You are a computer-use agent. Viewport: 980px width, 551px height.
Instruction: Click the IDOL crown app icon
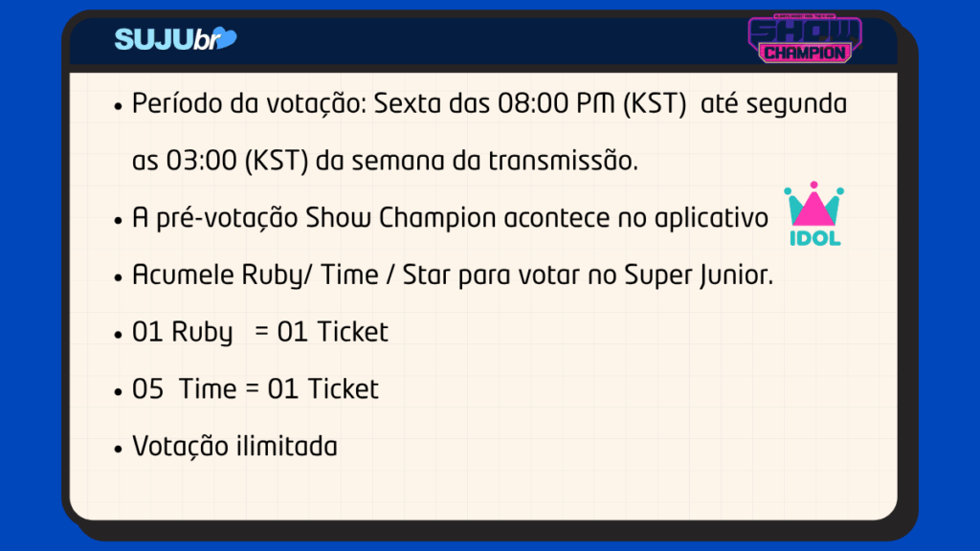click(x=814, y=213)
